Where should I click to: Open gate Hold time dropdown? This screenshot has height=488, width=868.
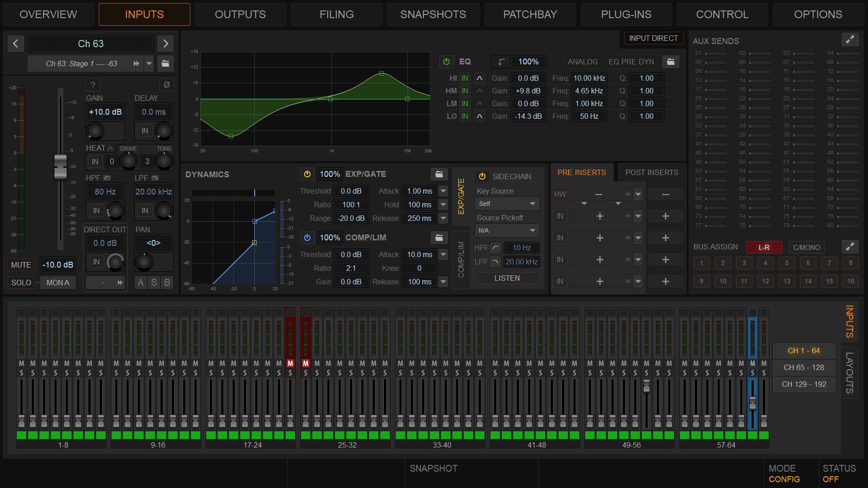[443, 205]
